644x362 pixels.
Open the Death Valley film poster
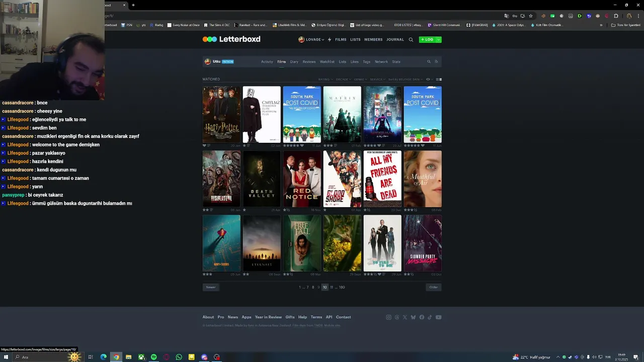click(x=262, y=179)
